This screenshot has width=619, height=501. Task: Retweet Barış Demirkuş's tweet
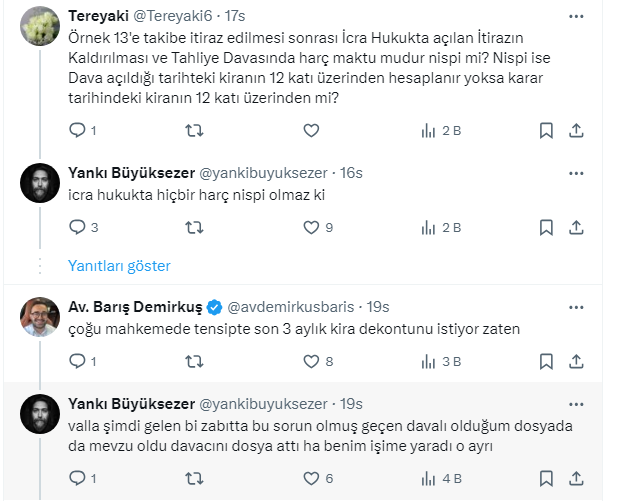tap(195, 361)
